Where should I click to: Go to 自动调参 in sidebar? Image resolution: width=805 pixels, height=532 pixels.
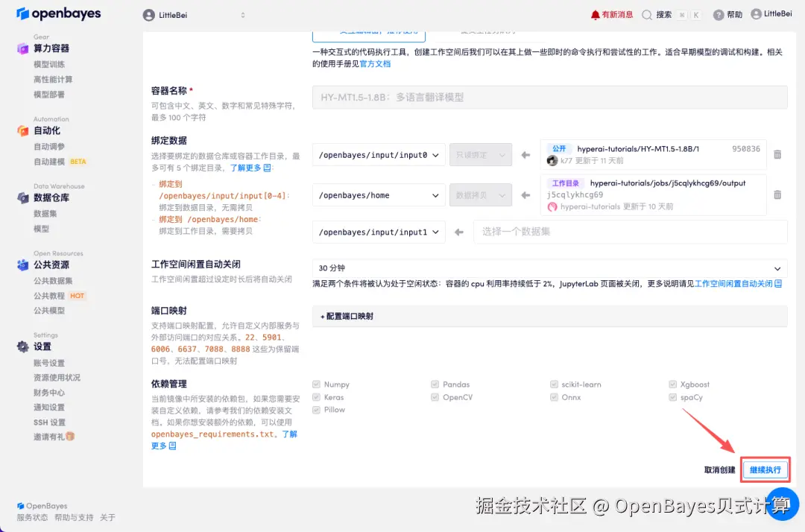(x=49, y=147)
